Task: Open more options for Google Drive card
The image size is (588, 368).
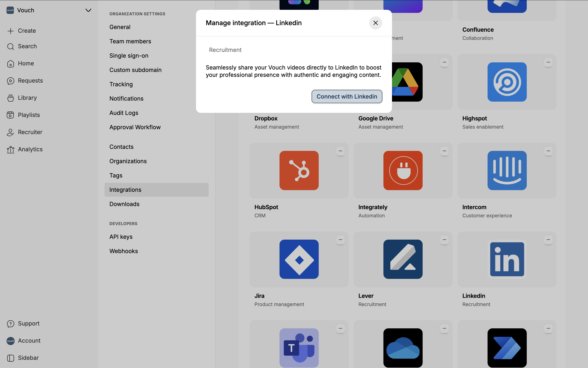Action: 444,62
